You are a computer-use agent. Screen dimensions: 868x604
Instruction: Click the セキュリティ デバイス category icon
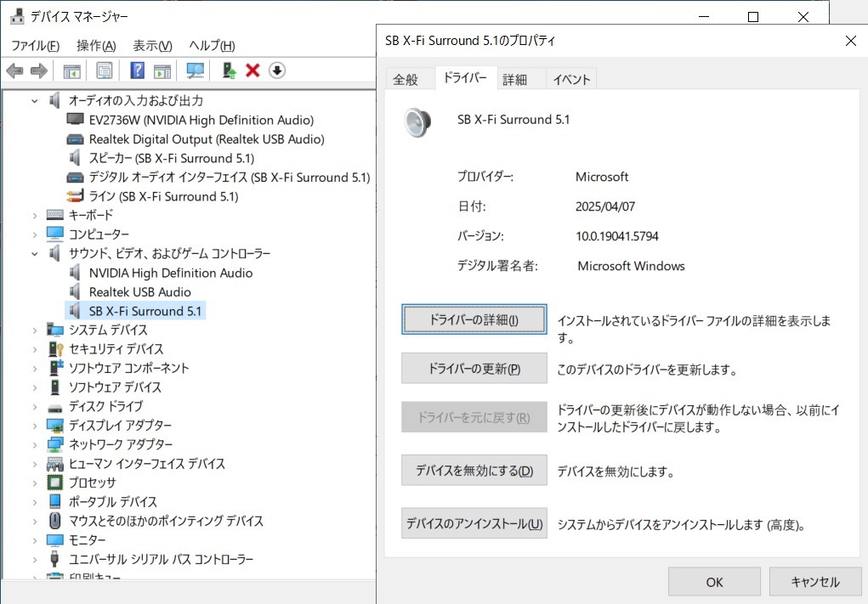[x=56, y=349]
